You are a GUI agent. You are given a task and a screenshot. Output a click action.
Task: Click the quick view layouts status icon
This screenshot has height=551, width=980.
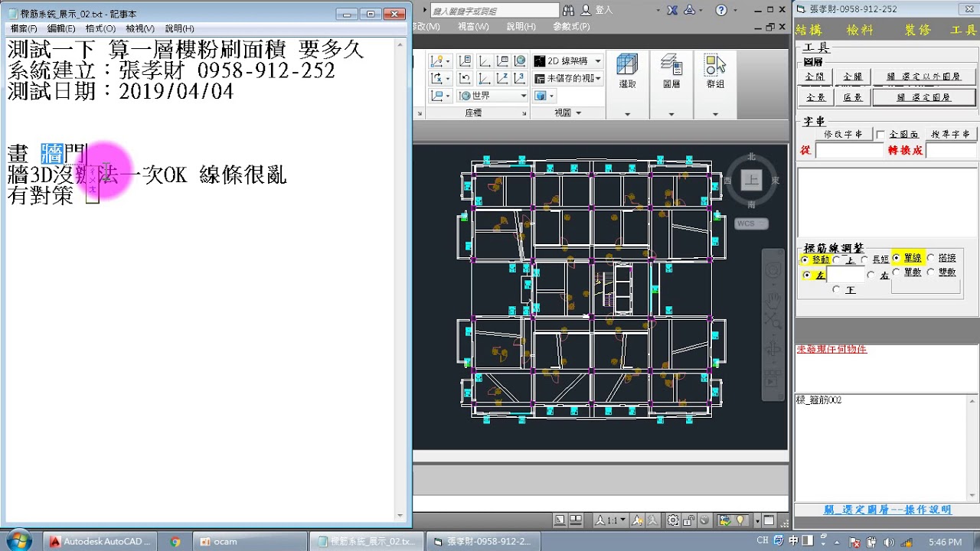pos(577,520)
